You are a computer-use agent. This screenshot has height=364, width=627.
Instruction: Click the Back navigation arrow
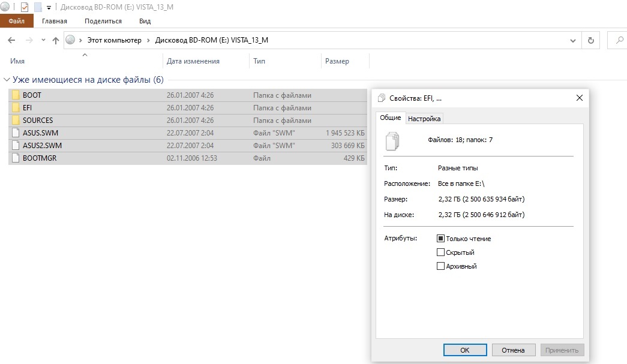coord(11,40)
